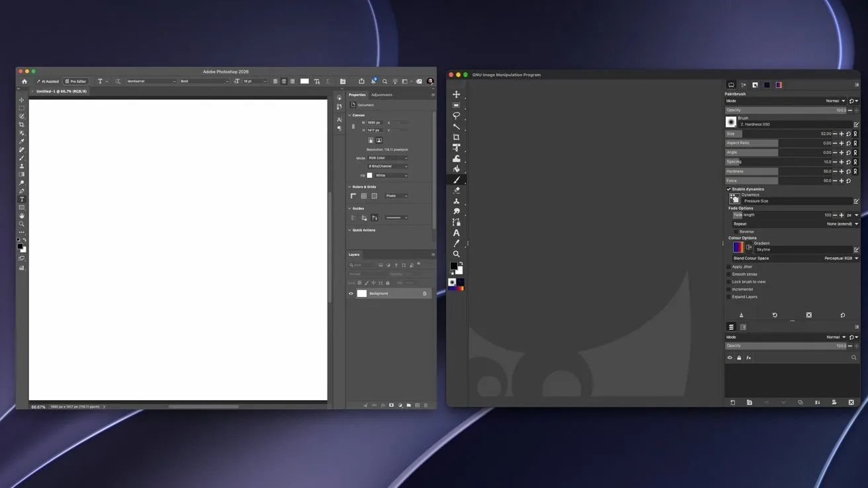
Task: Select GIMP's Eraser tool
Action: tap(456, 190)
